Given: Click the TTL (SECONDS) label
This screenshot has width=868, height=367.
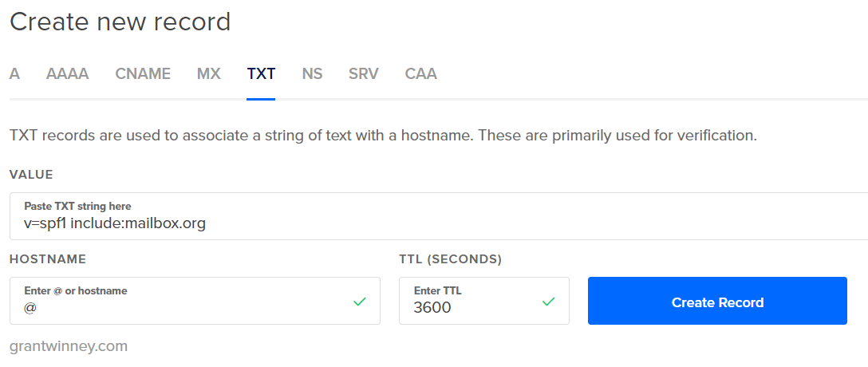Looking at the screenshot, I should (x=450, y=259).
